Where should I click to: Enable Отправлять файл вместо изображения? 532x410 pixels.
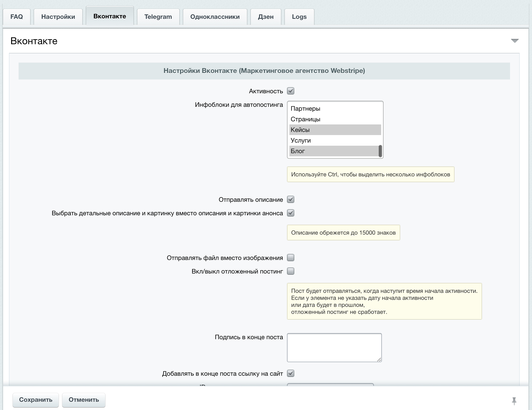click(x=291, y=257)
